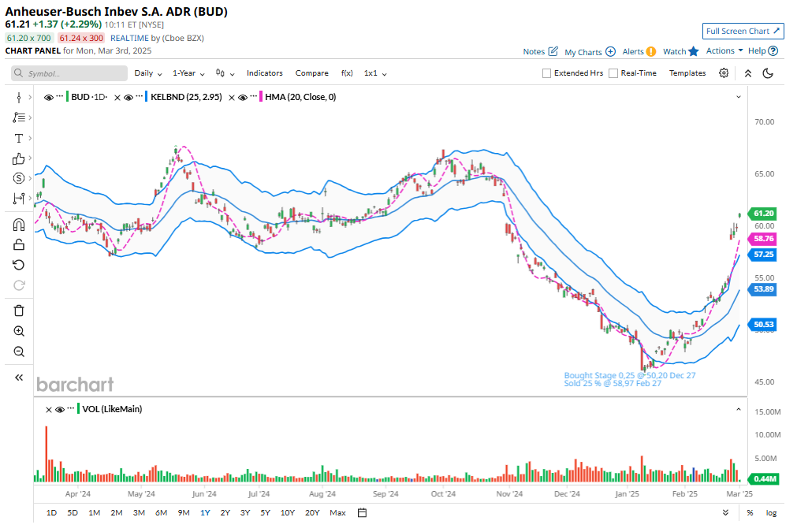
Task: Open the calendar date range picker
Action: tap(362, 512)
